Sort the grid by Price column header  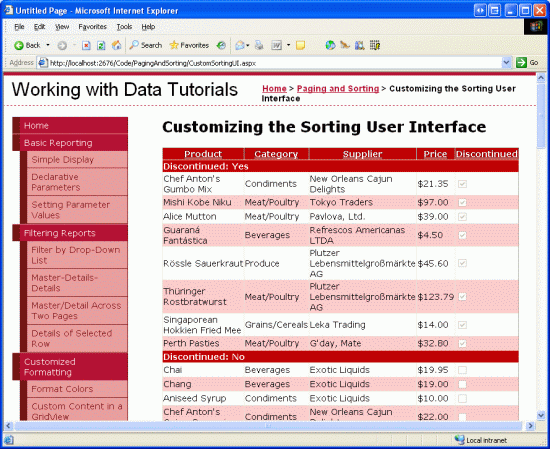pyautogui.click(x=435, y=154)
